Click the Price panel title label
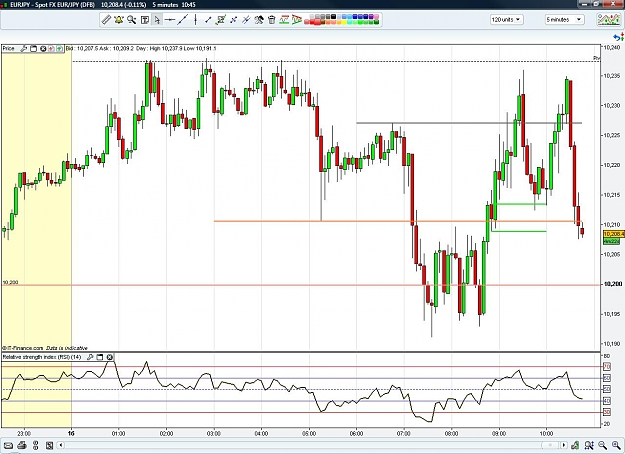Screen dimensions: 625x454 coord(8,49)
